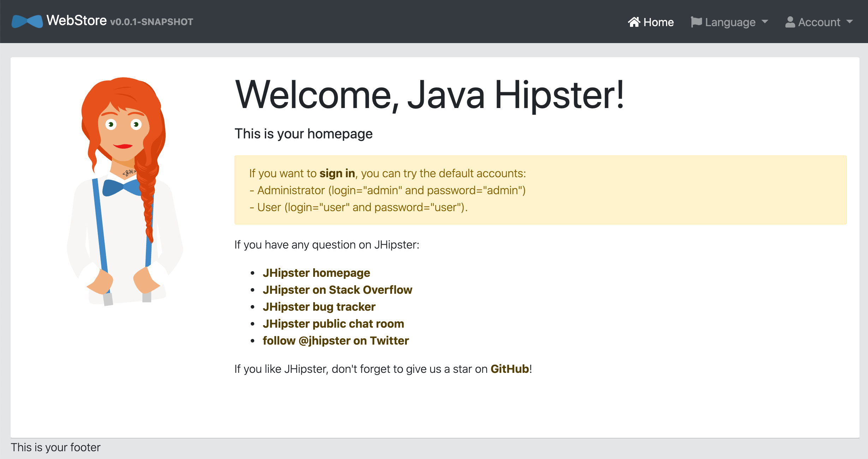Screen dimensions: 868x459
Task: Click the user silhouette icon beside Account
Action: (x=790, y=22)
